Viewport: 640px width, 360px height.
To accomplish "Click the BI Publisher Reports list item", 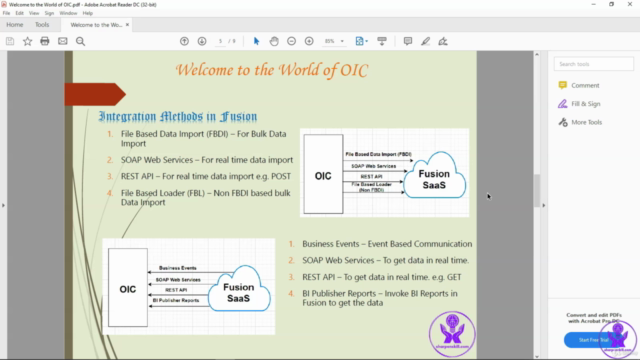I will pyautogui.click(x=380, y=298).
